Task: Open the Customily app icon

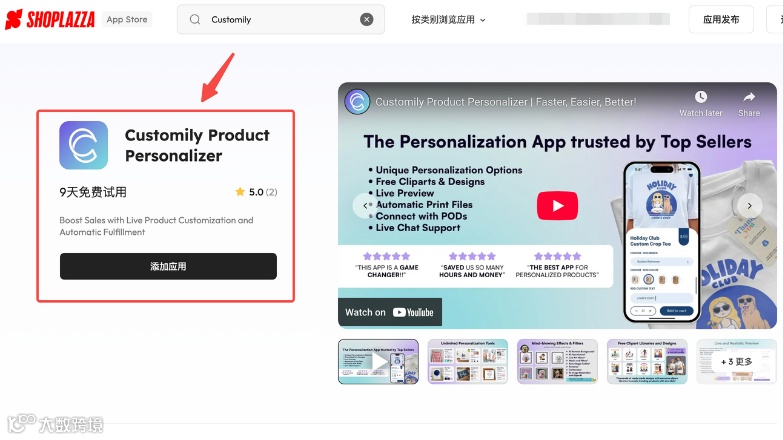Action: pyautogui.click(x=83, y=145)
